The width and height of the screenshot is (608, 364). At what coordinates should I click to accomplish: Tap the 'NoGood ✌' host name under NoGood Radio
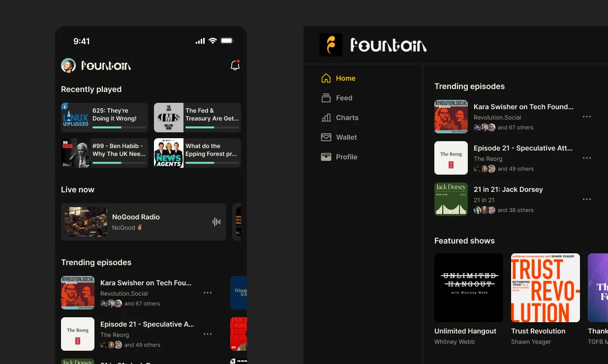(127, 228)
